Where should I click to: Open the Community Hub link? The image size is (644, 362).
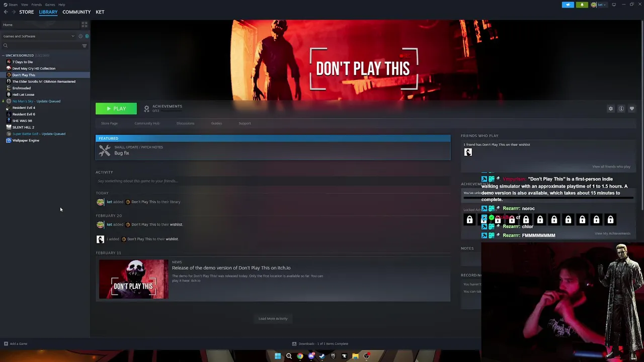[x=147, y=123]
